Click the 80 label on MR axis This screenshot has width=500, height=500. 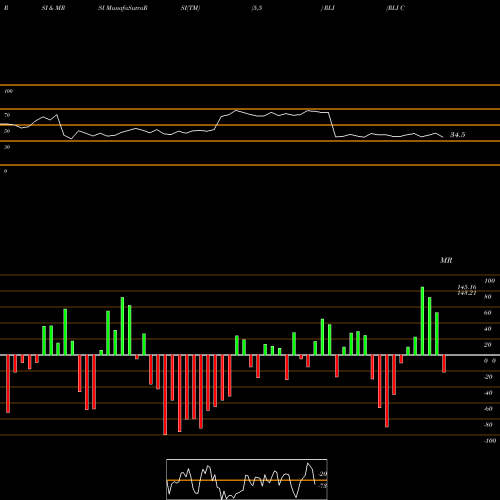point(488,297)
